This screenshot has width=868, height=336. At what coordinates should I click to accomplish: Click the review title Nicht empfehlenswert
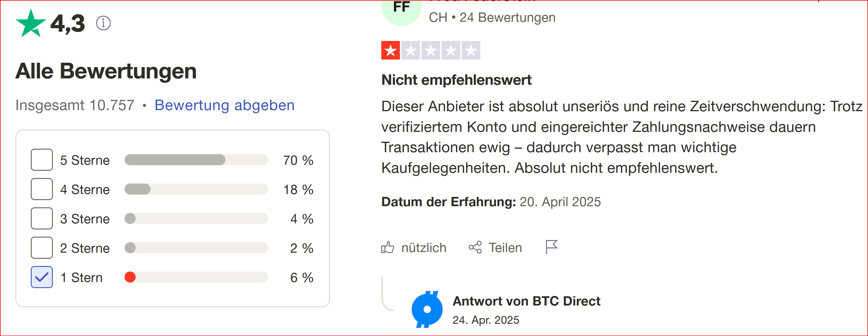456,80
